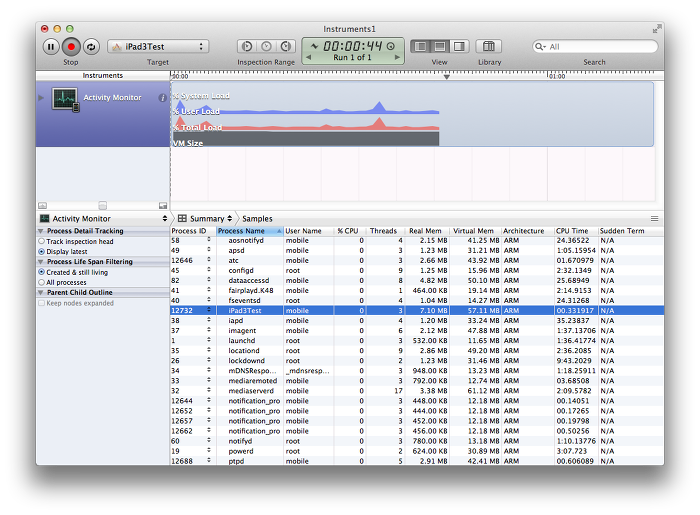Sort by Process Name column header
This screenshot has height=515, width=700.
[250, 231]
